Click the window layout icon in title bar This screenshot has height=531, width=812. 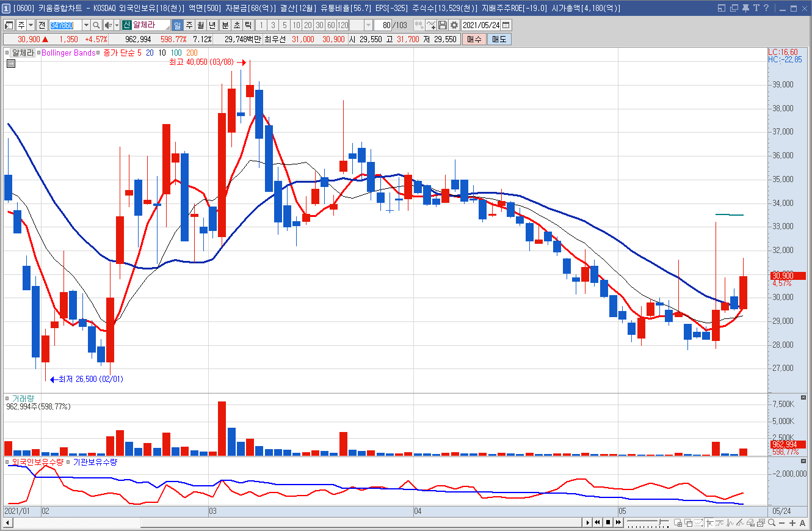click(722, 9)
